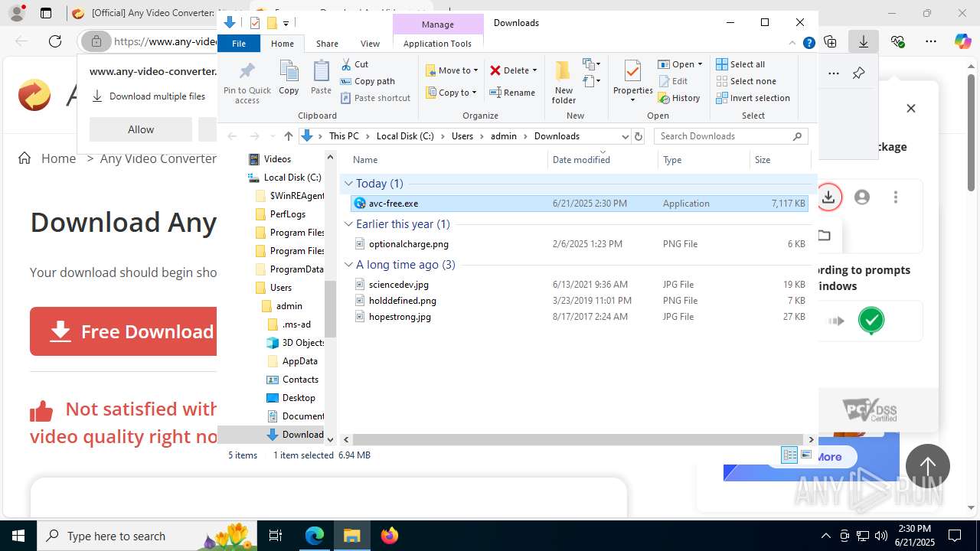Click Copy path in Clipboard group
980x551 pixels.
[367, 81]
